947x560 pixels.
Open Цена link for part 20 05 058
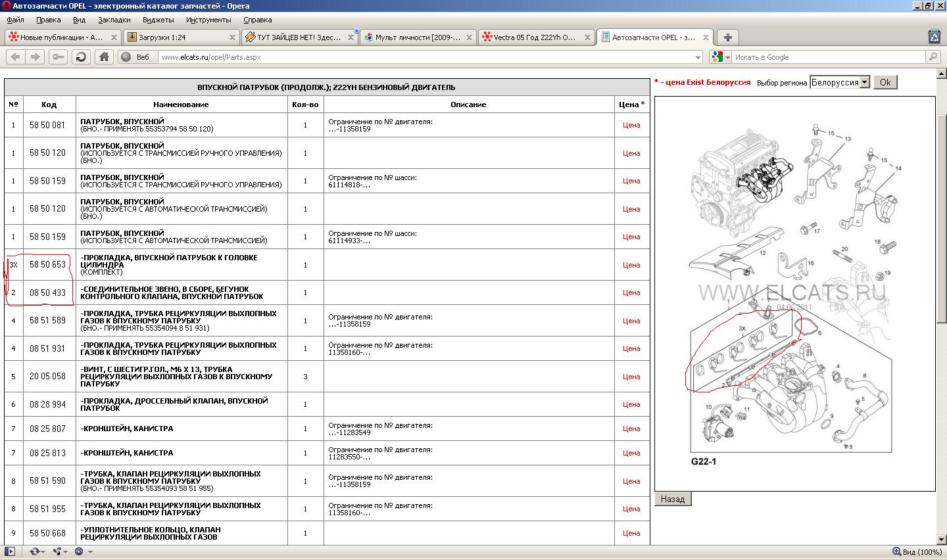pyautogui.click(x=631, y=377)
